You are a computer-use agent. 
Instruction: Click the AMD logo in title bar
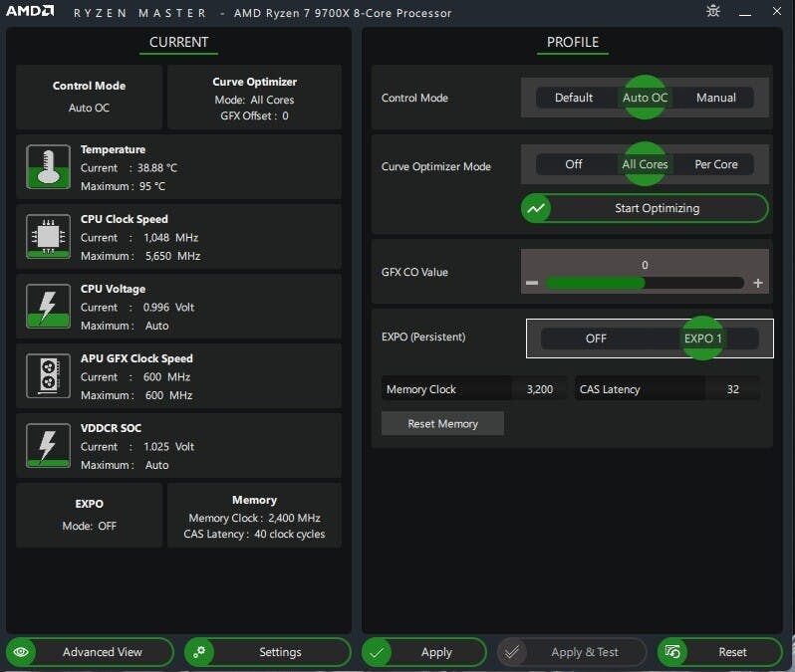click(x=30, y=11)
